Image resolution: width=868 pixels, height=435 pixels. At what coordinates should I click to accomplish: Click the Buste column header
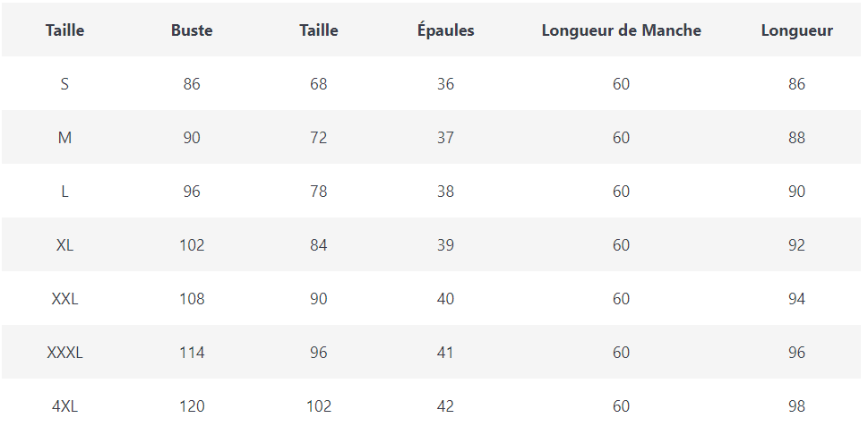pos(192,30)
